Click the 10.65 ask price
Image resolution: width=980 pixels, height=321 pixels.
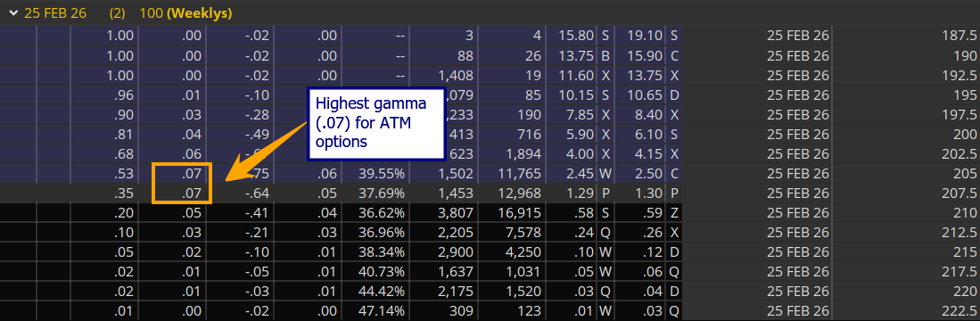(x=646, y=95)
